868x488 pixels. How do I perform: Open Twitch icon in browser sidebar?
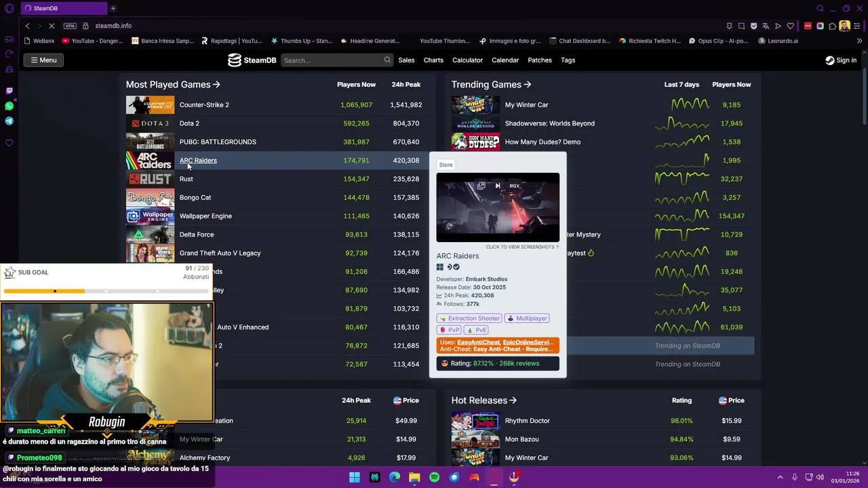pos(9,91)
